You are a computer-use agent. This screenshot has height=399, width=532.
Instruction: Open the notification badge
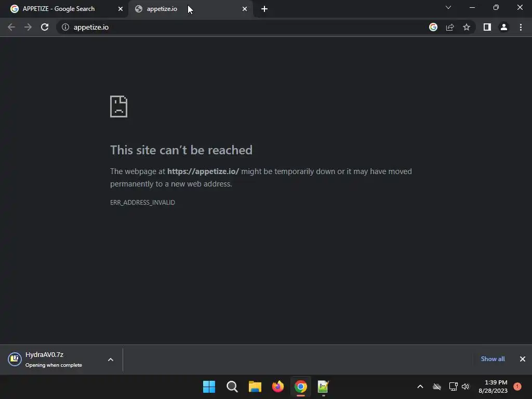coord(517,387)
